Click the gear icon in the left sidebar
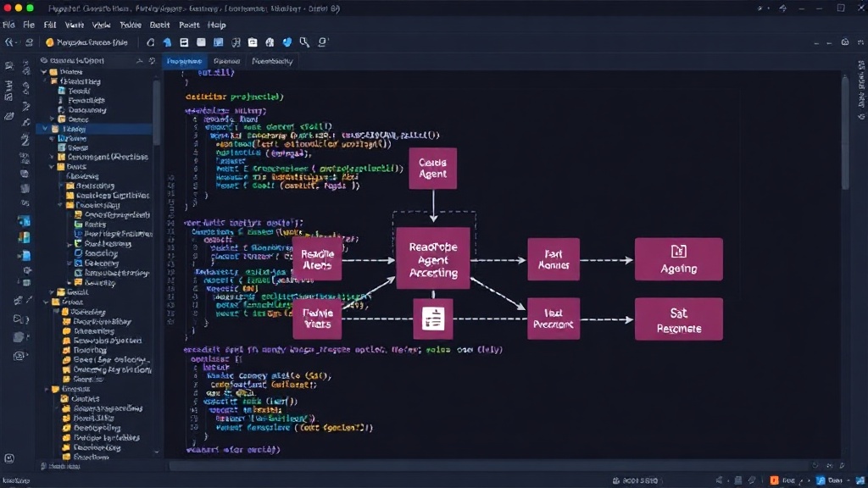 click(x=26, y=270)
